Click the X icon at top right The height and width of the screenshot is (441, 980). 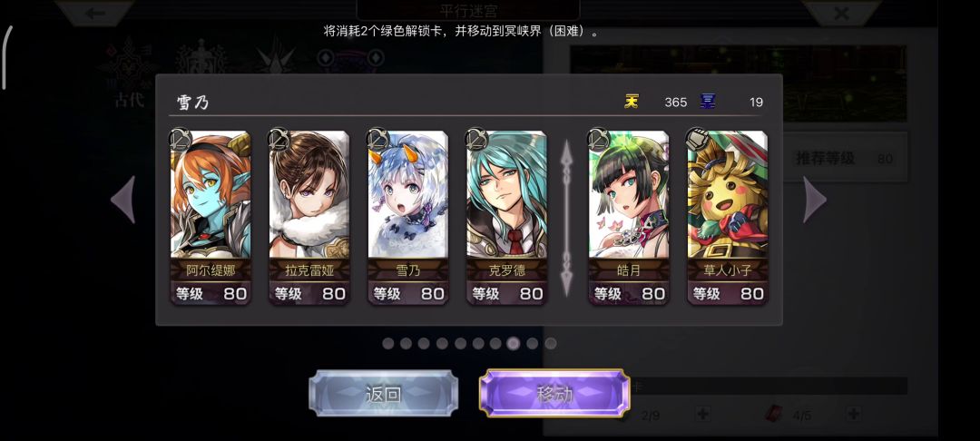pos(841,13)
